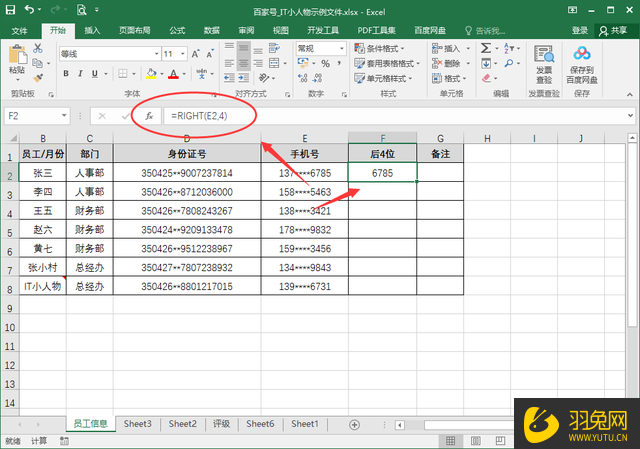Decrease font size with the small A
Screen dimensions: 640x449
pos(210,54)
